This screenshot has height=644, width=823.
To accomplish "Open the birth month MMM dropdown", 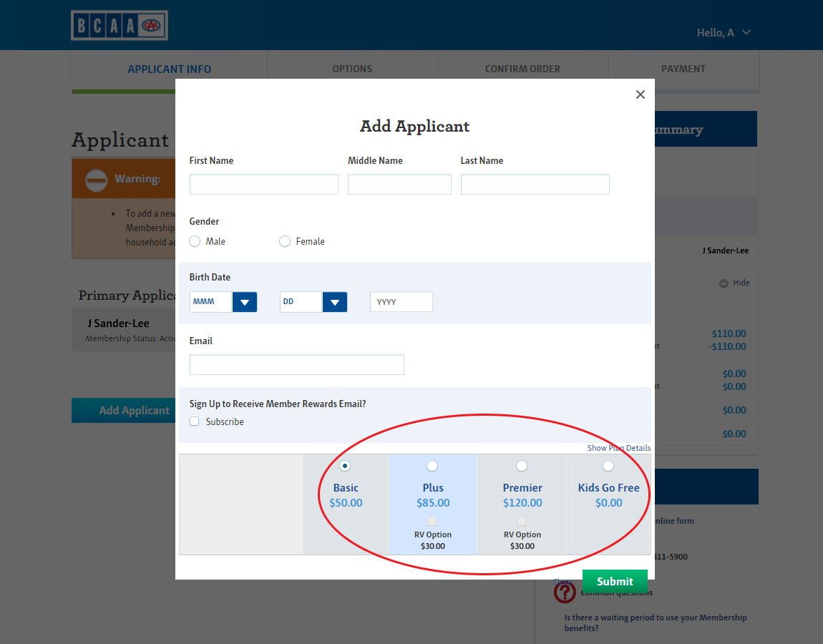I will coord(244,302).
